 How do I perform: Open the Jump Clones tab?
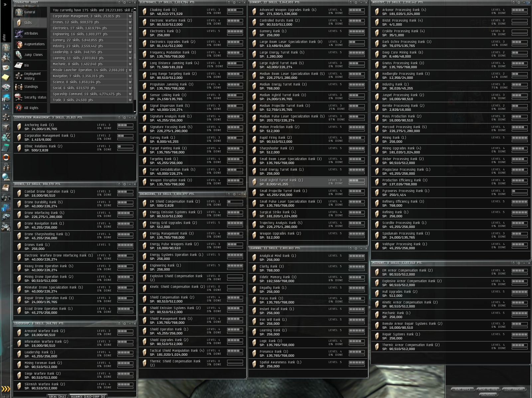[x=31, y=55]
